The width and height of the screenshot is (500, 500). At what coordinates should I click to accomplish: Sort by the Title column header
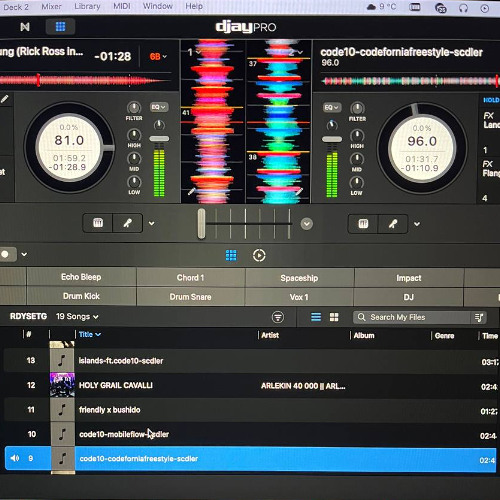coord(90,334)
